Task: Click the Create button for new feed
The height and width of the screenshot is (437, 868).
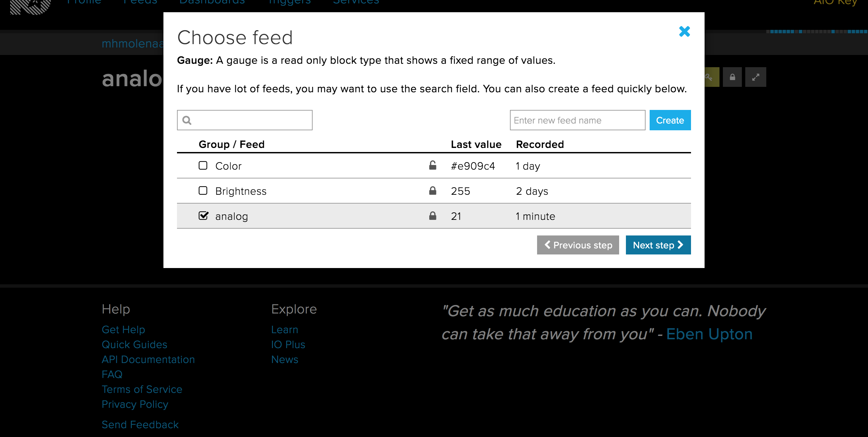Action: 670,120
